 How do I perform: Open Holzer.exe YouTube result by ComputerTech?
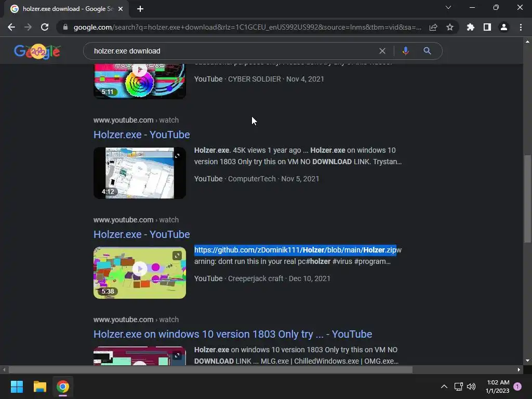141,135
